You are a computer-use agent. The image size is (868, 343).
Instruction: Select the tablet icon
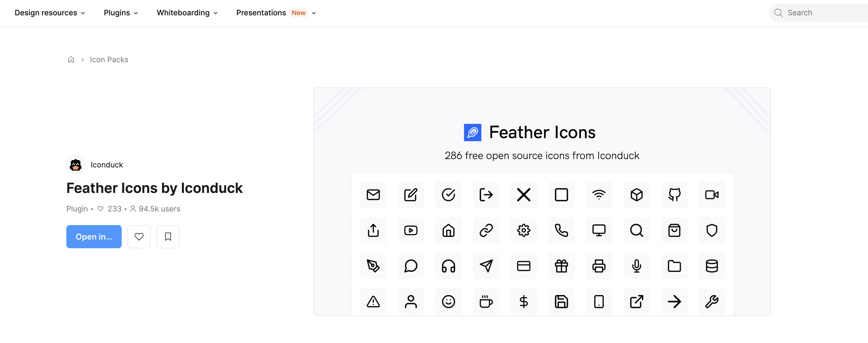(599, 302)
